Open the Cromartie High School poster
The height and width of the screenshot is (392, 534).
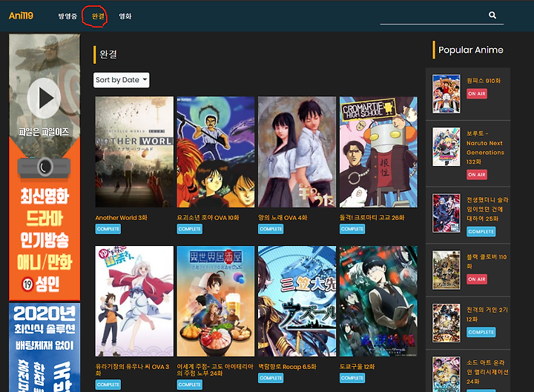(x=378, y=152)
